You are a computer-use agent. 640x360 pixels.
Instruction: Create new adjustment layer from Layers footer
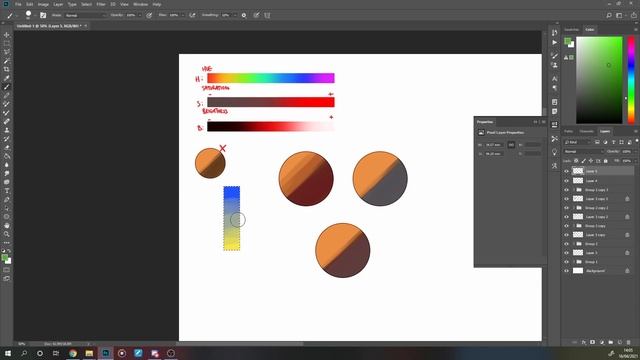tap(602, 342)
